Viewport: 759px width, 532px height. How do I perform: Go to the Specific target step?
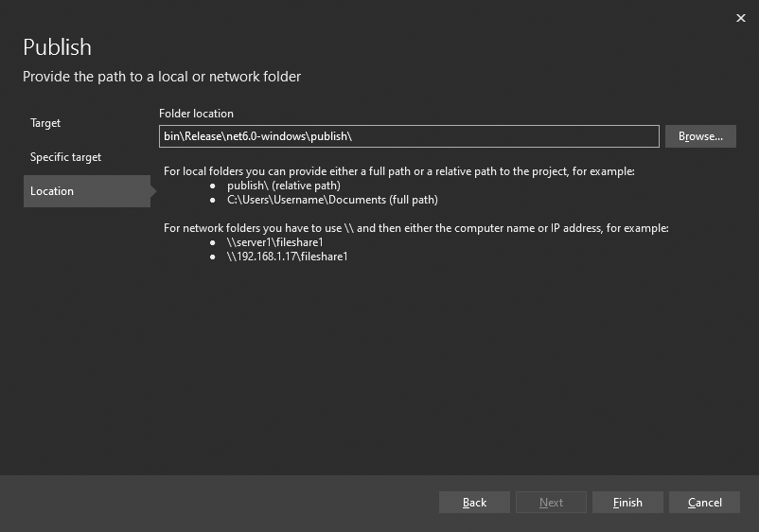point(66,157)
